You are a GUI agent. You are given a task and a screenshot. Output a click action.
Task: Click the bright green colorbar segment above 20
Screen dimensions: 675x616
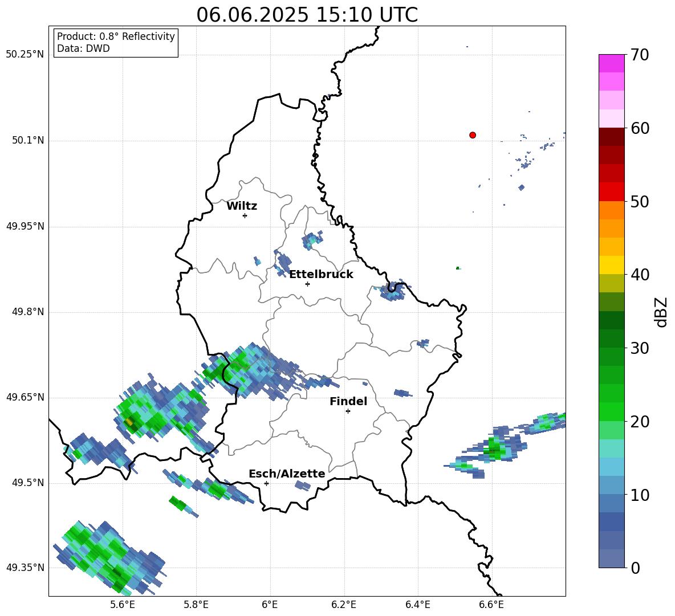pos(611,412)
